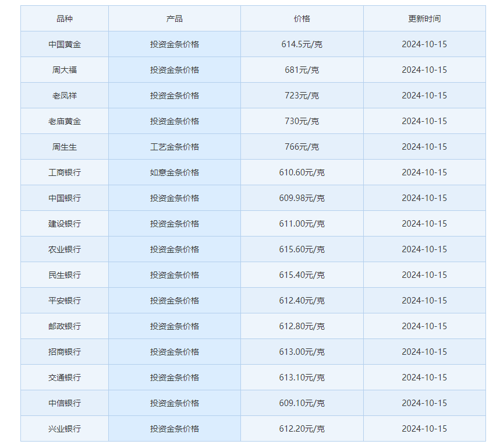Click the 730元/克 price
Image resolution: width=500 pixels, height=448 pixels.
302,121
